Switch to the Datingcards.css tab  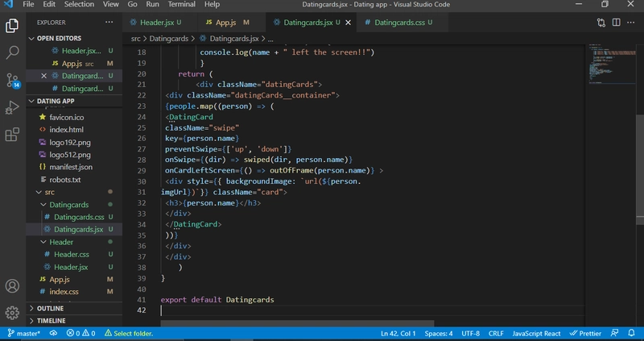(398, 23)
